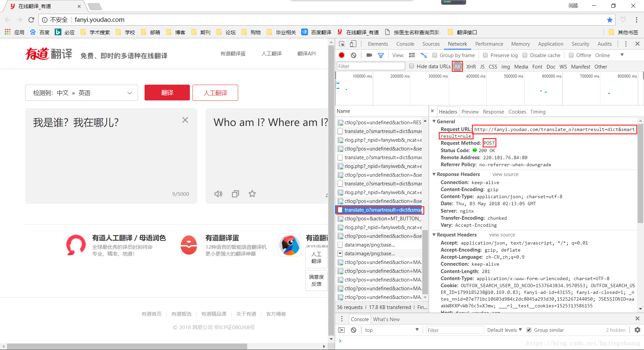Open network throttling dropdown arrow
Viewport: 644px width, 350px height.
[622, 55]
